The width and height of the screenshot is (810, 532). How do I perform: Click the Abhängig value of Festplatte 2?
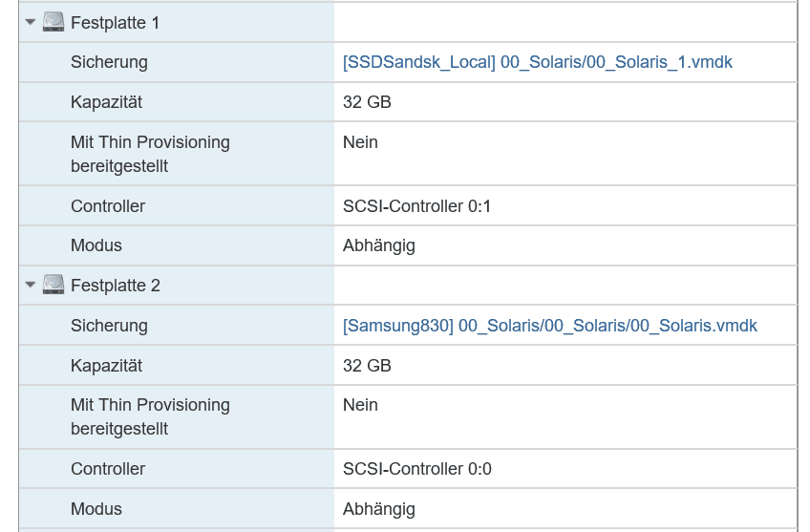tap(378, 509)
